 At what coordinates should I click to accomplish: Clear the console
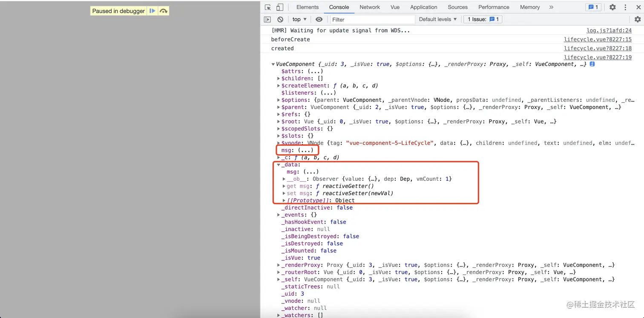(280, 19)
